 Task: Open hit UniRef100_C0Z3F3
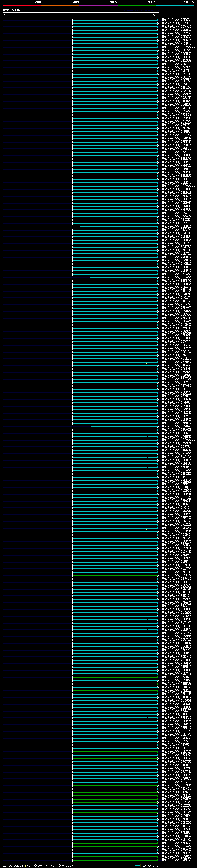point(176,23)
